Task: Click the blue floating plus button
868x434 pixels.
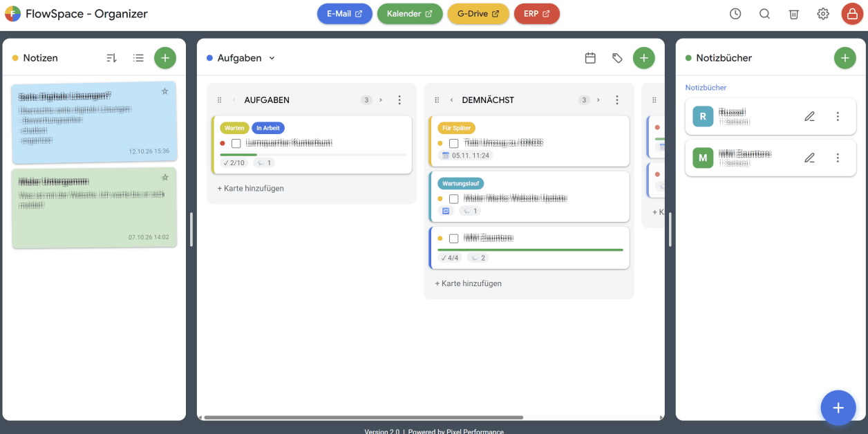Action: 838,408
